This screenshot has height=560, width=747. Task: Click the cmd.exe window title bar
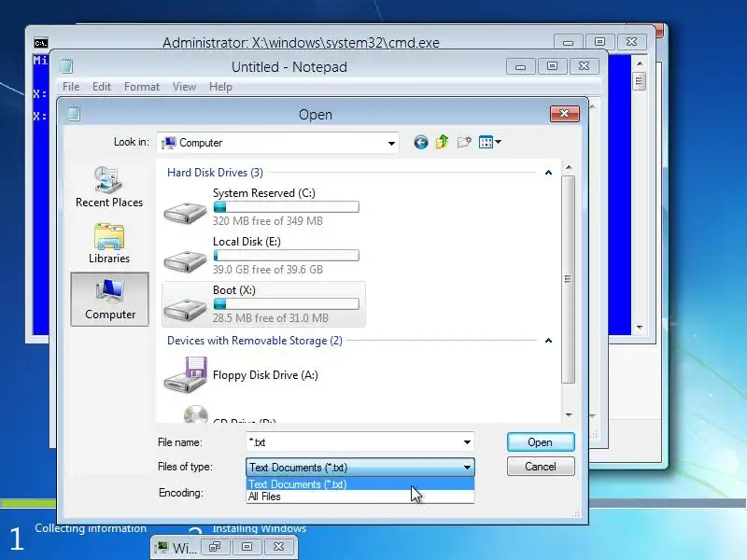tap(301, 42)
